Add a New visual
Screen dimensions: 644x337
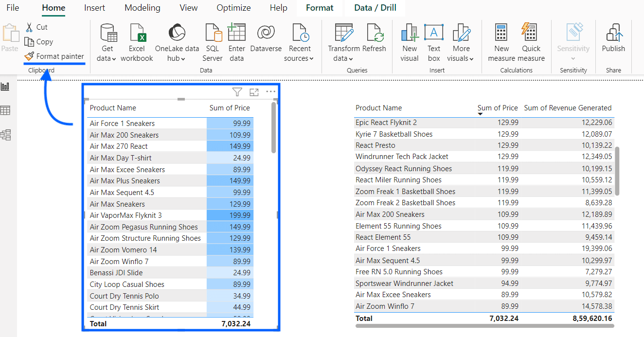point(410,43)
